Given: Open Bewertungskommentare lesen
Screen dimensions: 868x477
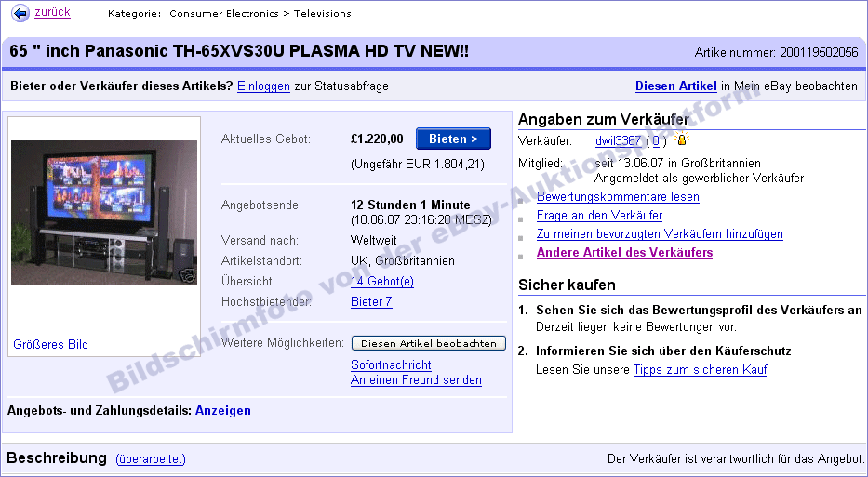Looking at the screenshot, I should click(618, 197).
